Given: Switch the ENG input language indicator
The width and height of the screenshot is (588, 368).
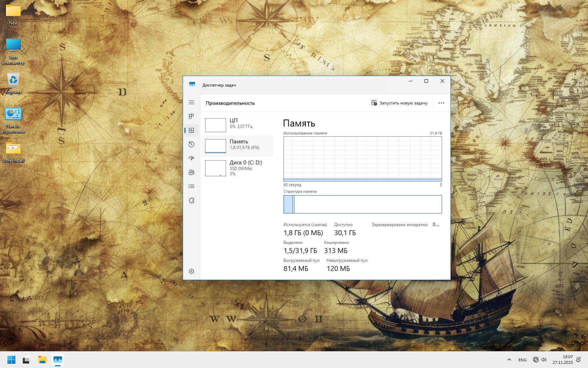Looking at the screenshot, I should (522, 360).
